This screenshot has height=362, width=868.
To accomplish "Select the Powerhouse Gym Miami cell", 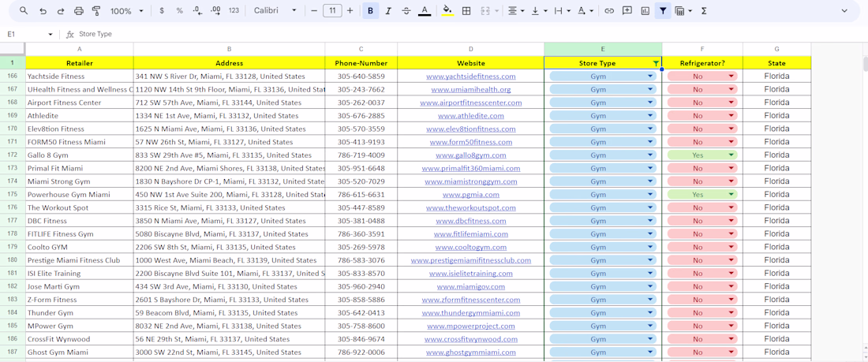I will coord(80,195).
